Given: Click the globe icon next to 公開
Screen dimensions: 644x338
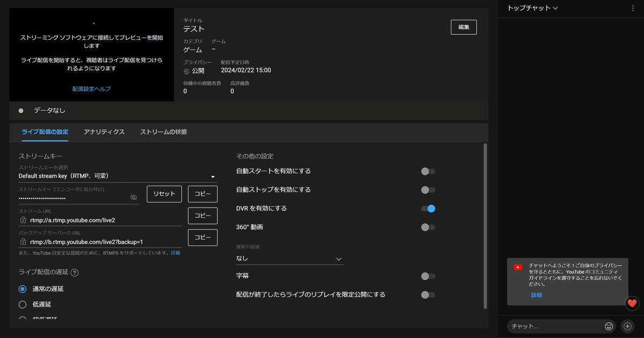Looking at the screenshot, I should tap(187, 71).
